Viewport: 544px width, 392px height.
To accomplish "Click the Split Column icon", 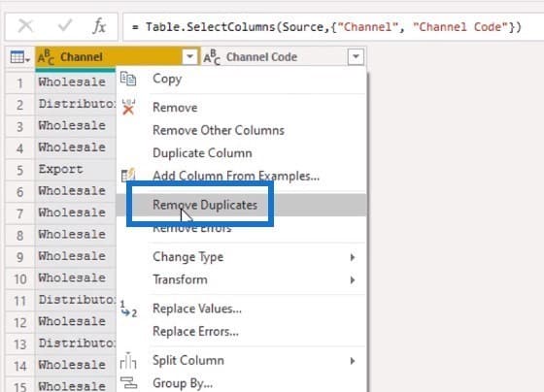I will (x=128, y=360).
